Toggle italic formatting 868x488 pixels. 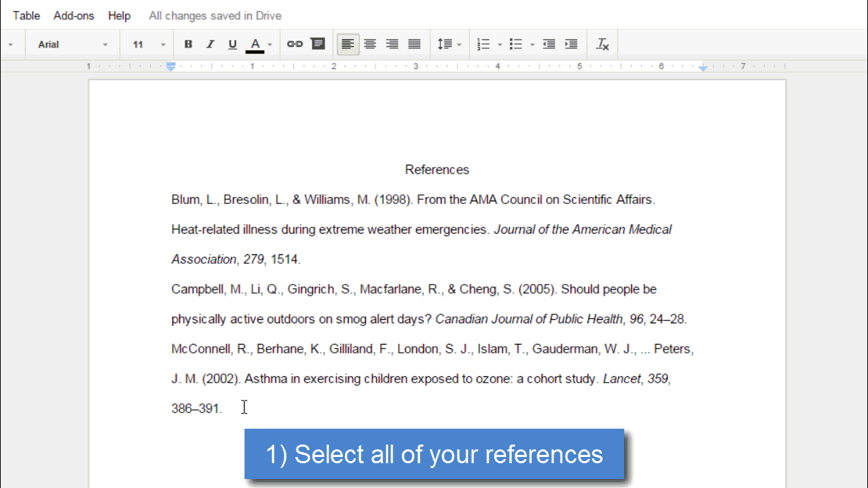point(210,43)
